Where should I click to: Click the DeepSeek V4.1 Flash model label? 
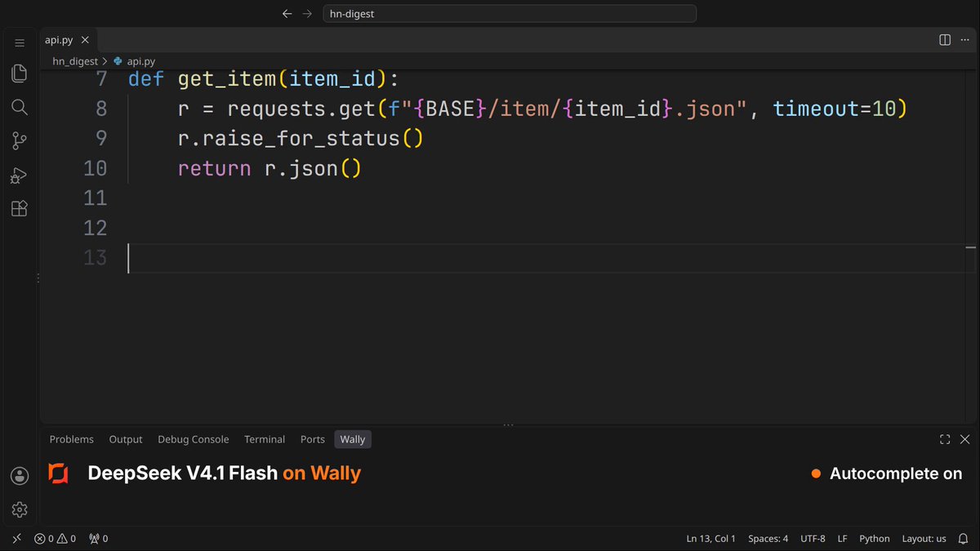[182, 473]
